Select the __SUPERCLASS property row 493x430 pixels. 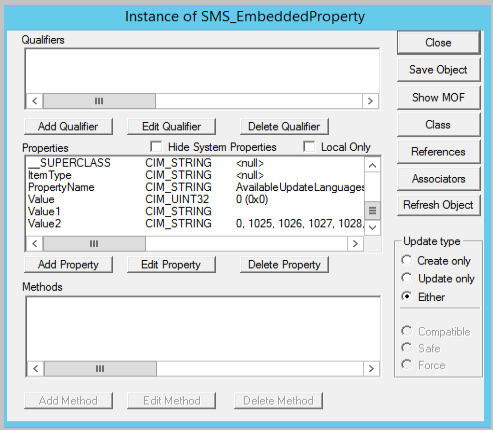point(196,163)
